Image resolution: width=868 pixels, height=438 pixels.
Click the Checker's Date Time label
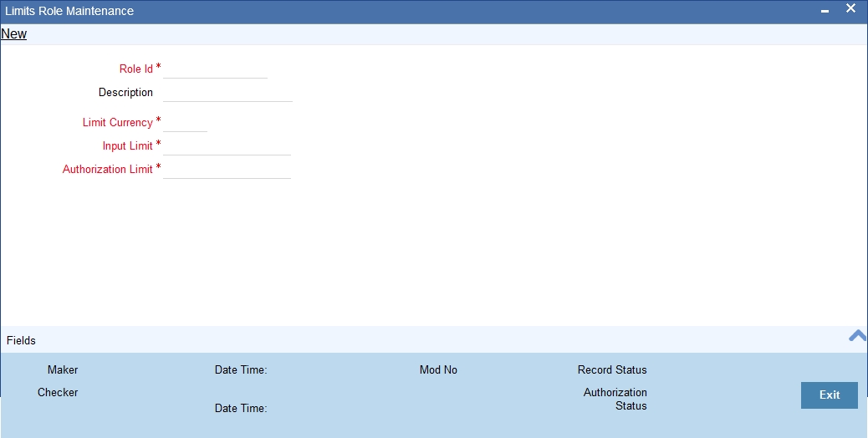click(241, 408)
